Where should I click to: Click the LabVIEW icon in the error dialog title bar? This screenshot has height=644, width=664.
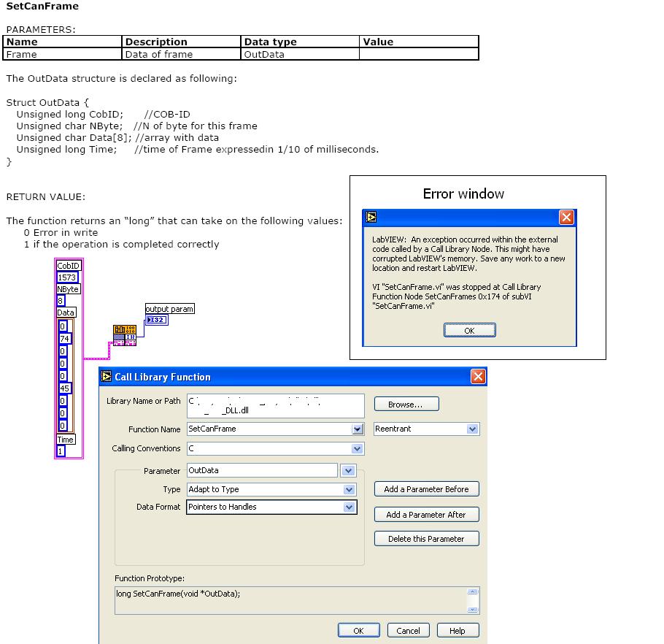[x=371, y=217]
